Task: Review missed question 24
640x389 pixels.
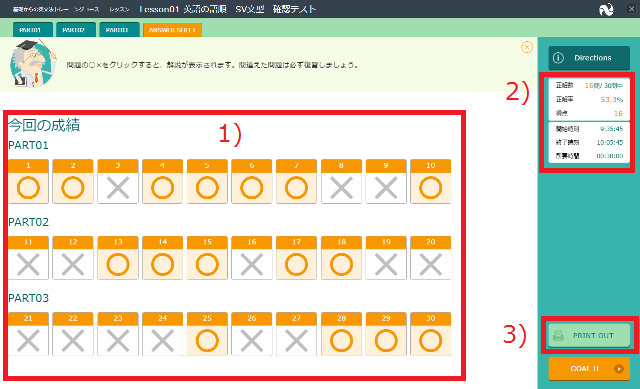Action: point(162,334)
